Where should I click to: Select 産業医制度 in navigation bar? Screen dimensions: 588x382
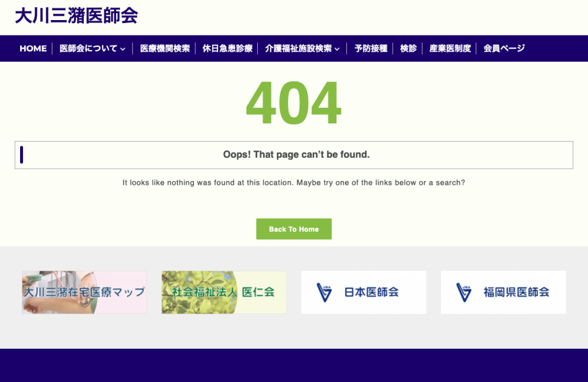(450, 49)
